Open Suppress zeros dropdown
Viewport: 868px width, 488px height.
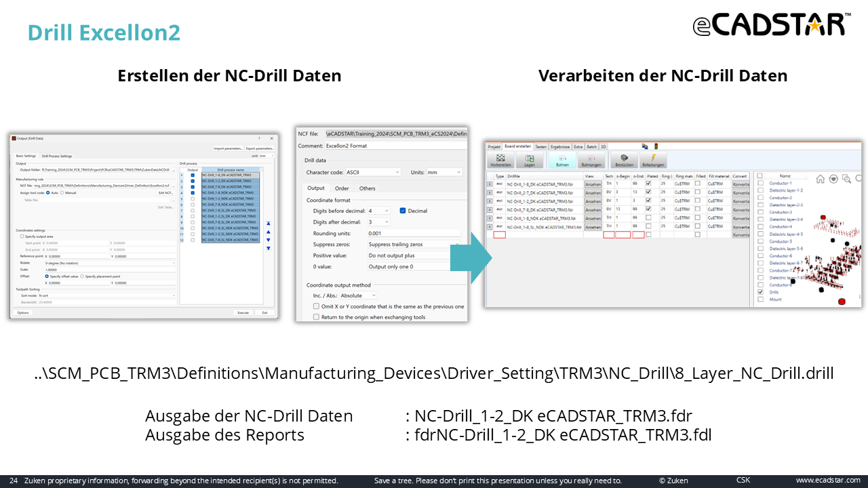click(414, 244)
